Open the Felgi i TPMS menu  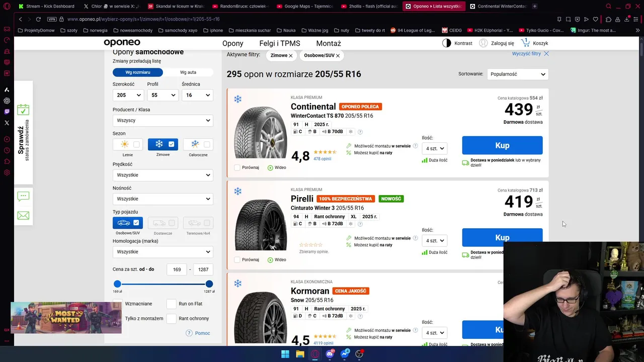tap(280, 43)
